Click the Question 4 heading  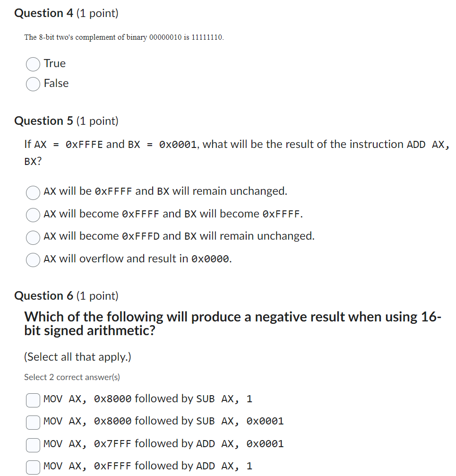point(43,13)
